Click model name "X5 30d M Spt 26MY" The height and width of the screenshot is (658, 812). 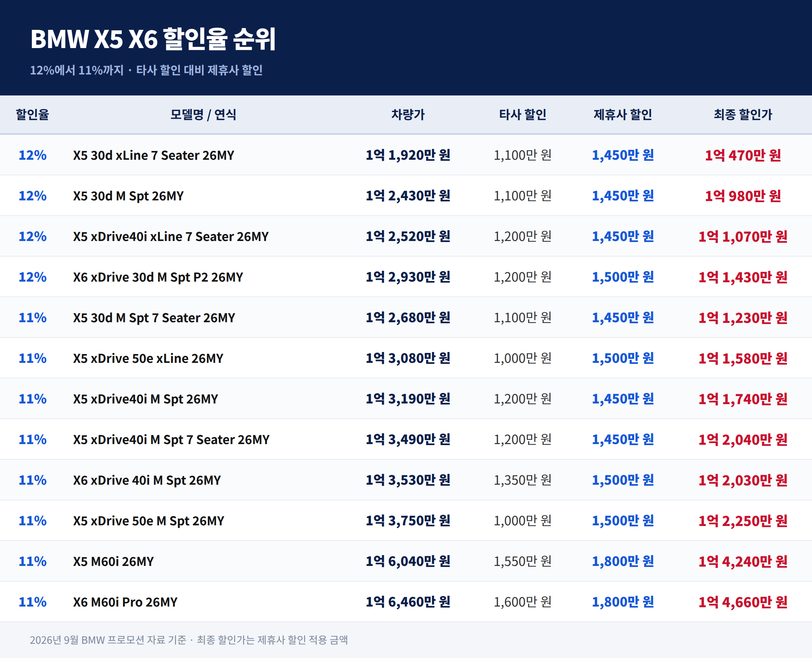[129, 196]
